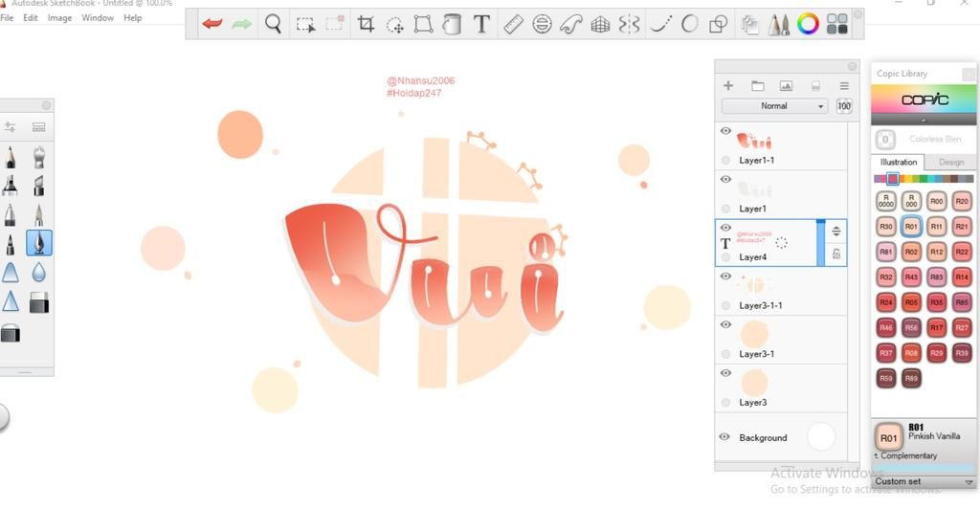Hide the Background layer
This screenshot has width=980, height=509.
tap(724, 437)
